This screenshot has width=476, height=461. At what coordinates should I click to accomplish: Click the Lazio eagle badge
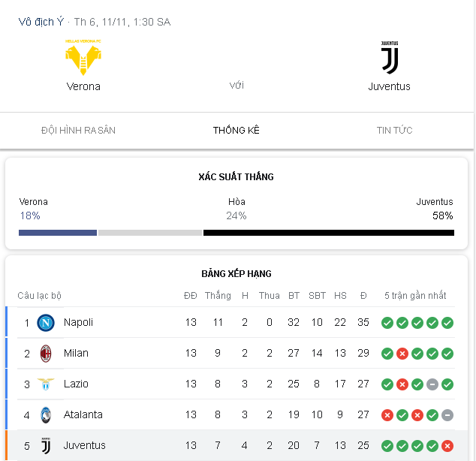[x=46, y=384]
